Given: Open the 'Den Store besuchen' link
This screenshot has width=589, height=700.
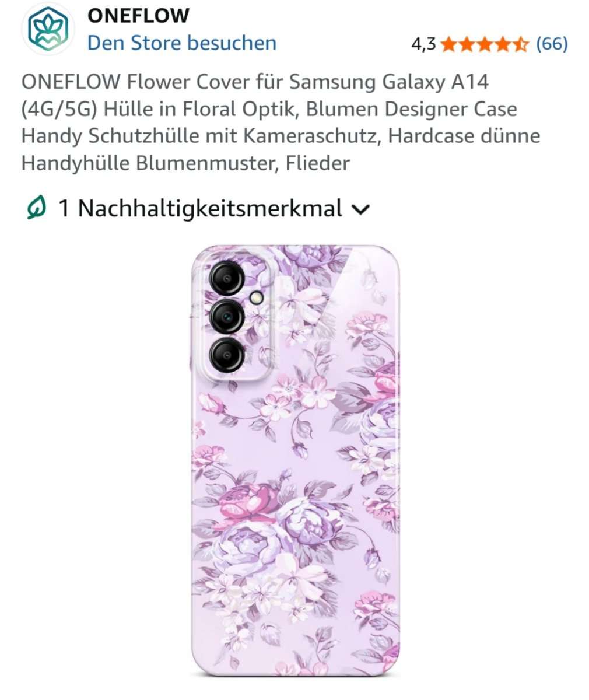Looking at the screenshot, I should tap(182, 43).
